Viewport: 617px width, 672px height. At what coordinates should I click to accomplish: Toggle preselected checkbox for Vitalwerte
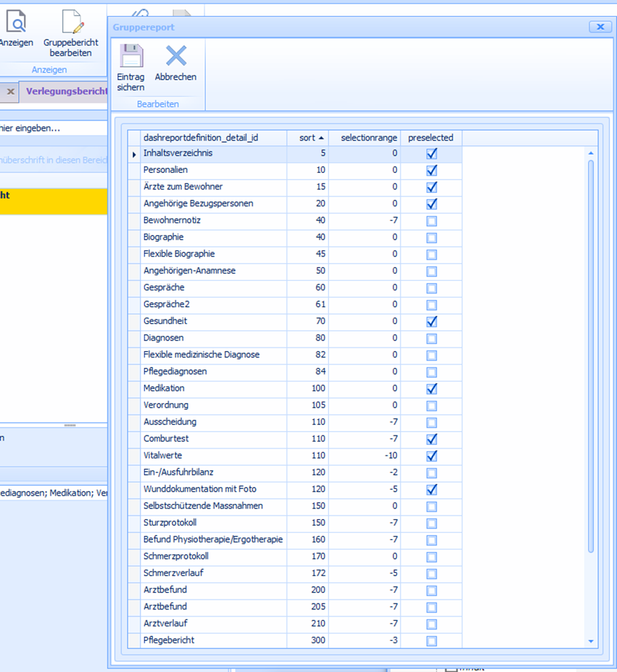431,456
